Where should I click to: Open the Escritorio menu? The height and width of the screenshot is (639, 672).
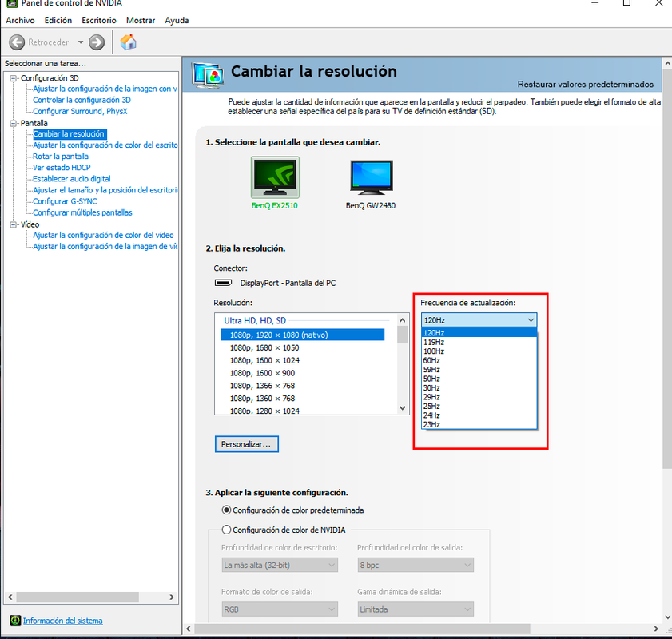pyautogui.click(x=99, y=20)
